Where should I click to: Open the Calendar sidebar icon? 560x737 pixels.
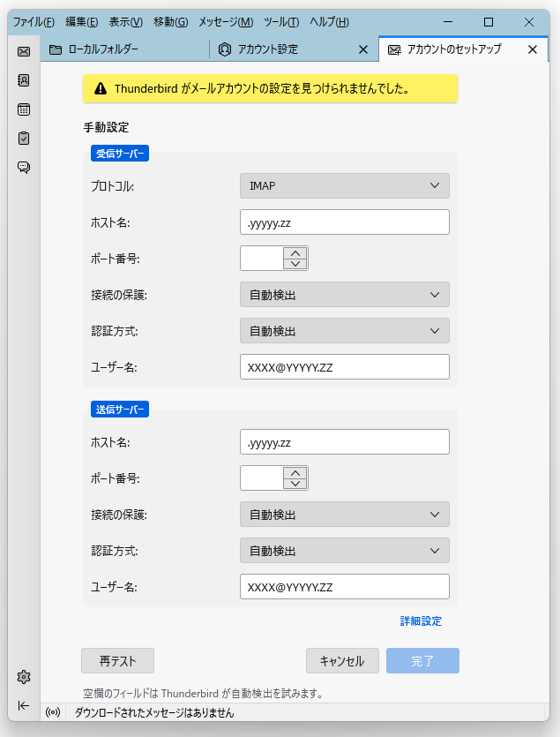24,109
